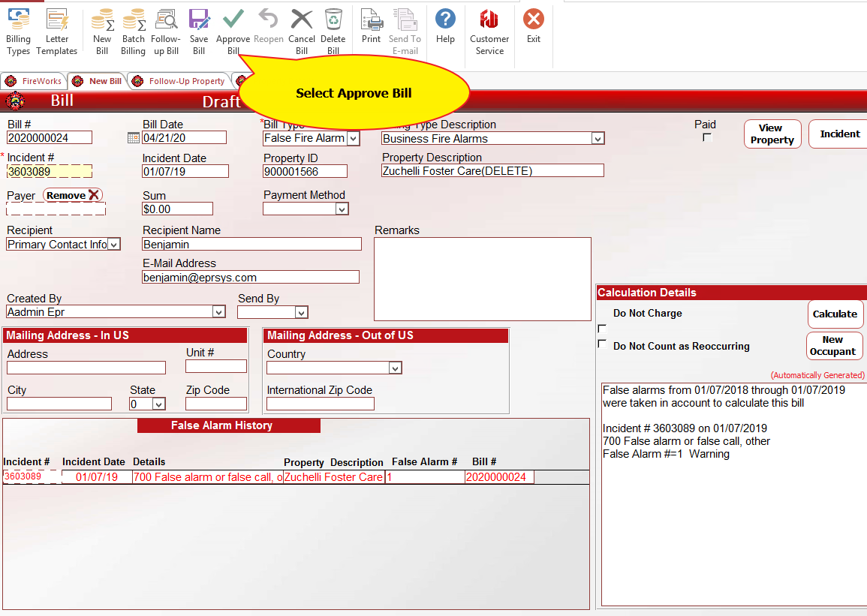867x616 pixels.
Task: Open Customer Service
Action: click(489, 32)
